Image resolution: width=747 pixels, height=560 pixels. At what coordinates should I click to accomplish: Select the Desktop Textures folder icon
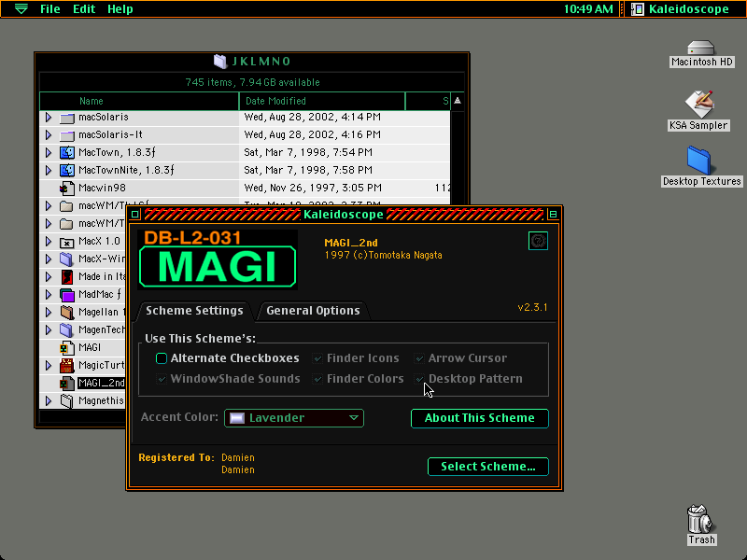pos(698,161)
